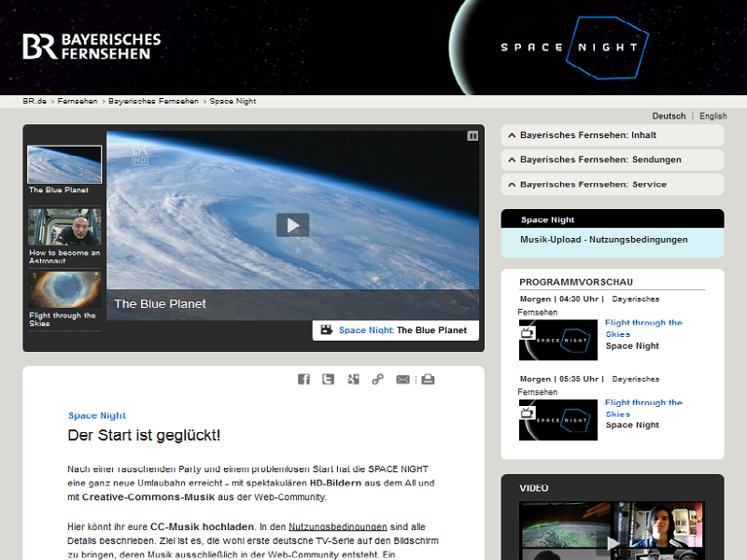Click the Bayerisches Fernsehen BR logo
Viewport: 747px width, 560px height.
point(92,46)
